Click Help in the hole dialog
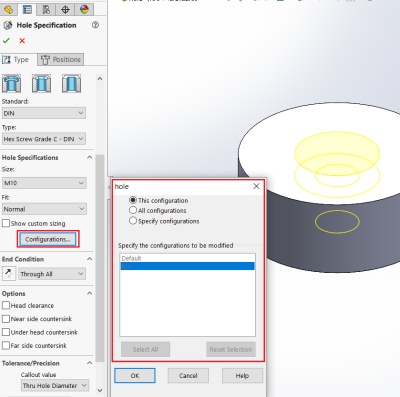The height and width of the screenshot is (397, 400). 242,376
